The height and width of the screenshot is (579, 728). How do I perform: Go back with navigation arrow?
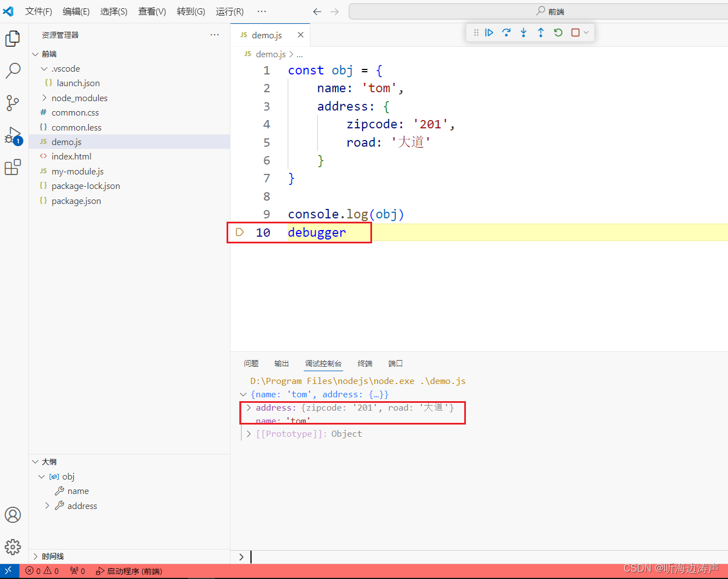pyautogui.click(x=317, y=12)
